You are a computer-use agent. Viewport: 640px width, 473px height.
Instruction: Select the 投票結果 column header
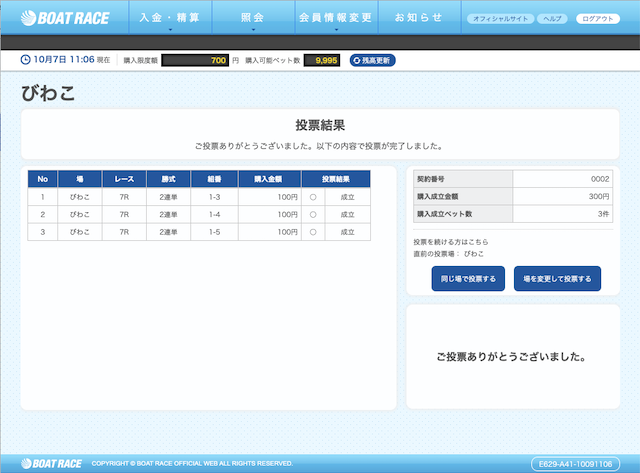[336, 179]
